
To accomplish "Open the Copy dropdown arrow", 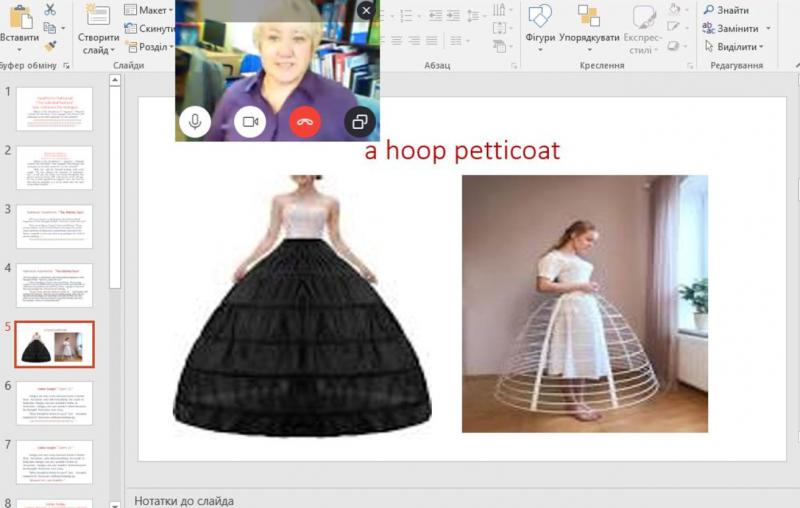I will click(x=63, y=28).
